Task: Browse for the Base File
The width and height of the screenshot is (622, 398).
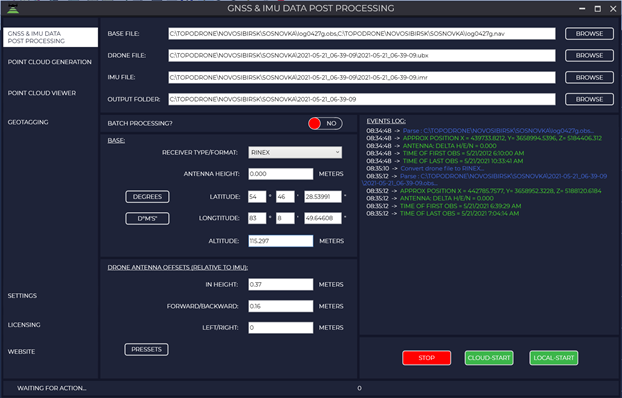Action: (589, 34)
